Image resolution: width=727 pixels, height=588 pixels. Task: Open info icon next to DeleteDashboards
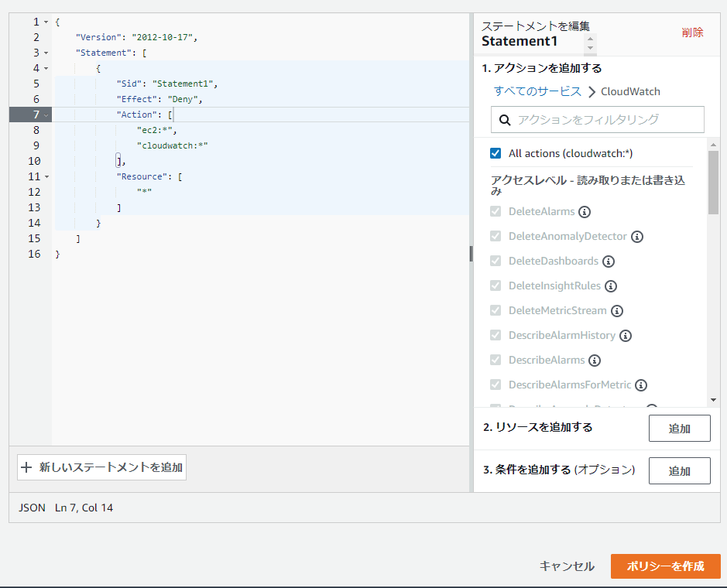click(609, 262)
